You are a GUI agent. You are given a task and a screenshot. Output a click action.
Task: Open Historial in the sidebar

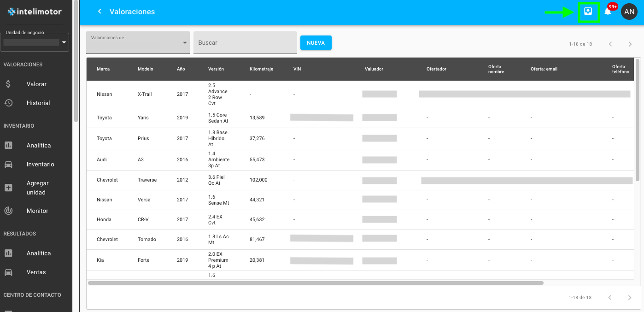pos(38,103)
